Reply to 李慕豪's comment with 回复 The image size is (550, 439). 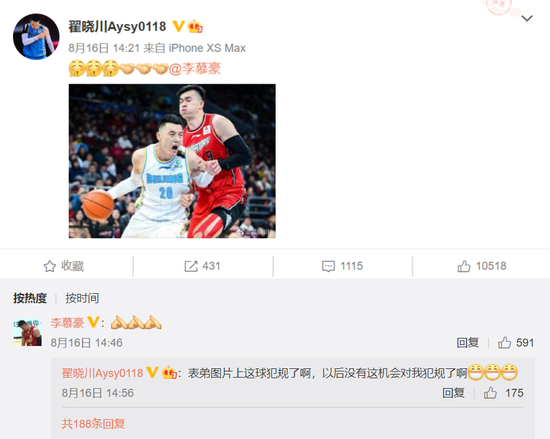[468, 343]
